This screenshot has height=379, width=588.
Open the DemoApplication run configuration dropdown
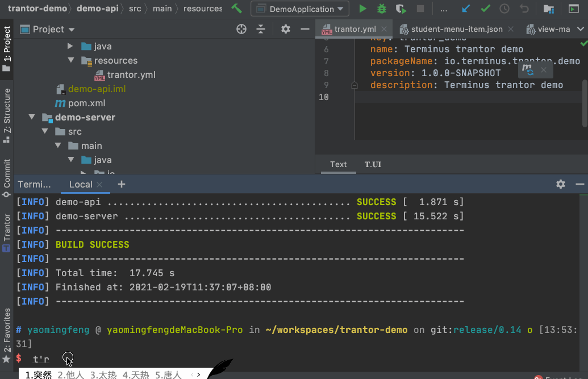[300, 9]
